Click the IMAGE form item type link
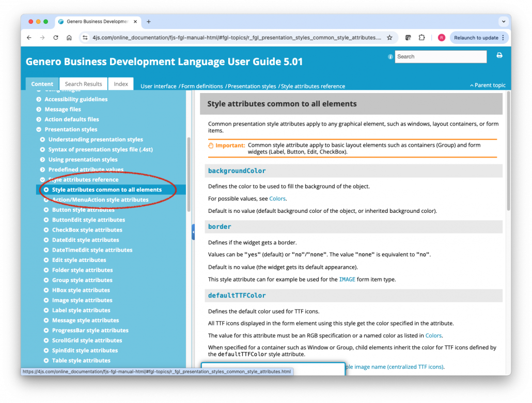Viewport: 532px width, 403px height. pos(347,280)
